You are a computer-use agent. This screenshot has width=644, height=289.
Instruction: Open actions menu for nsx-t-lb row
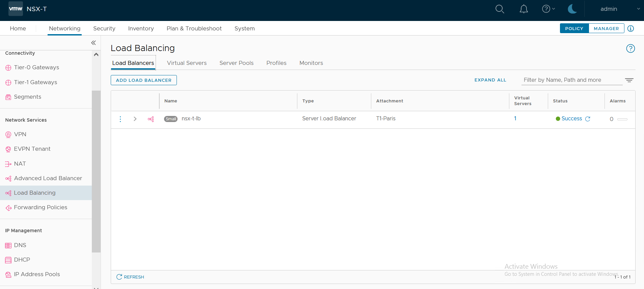[x=120, y=119]
